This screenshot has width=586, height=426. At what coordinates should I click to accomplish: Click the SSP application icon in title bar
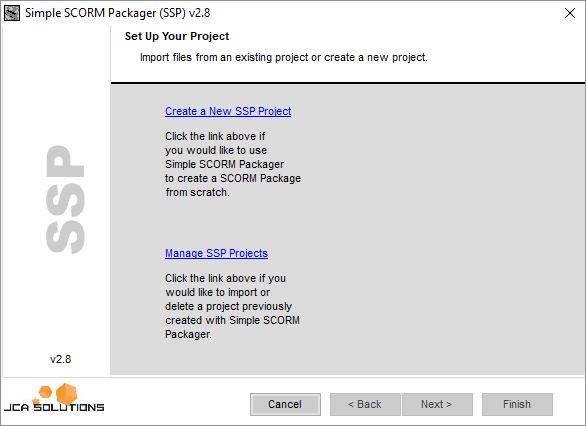pyautogui.click(x=12, y=13)
